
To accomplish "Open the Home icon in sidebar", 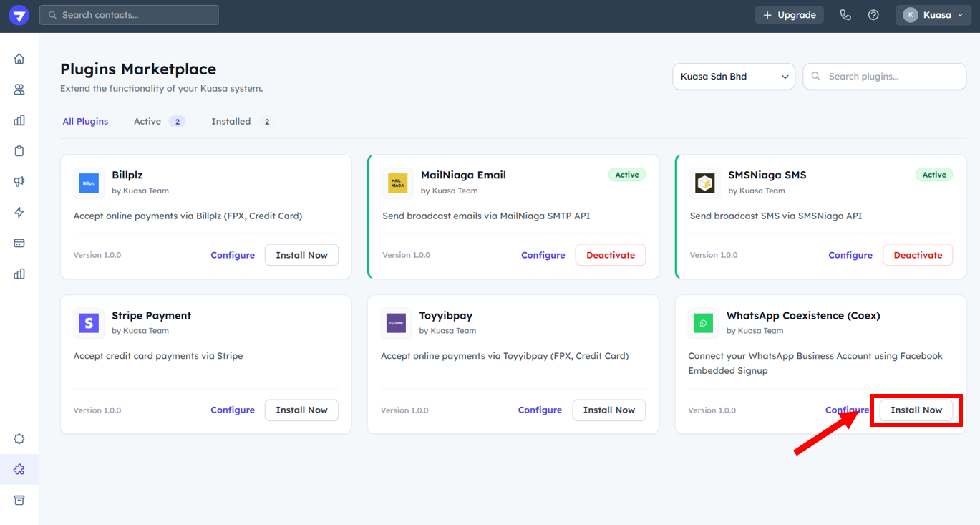I will (x=19, y=59).
